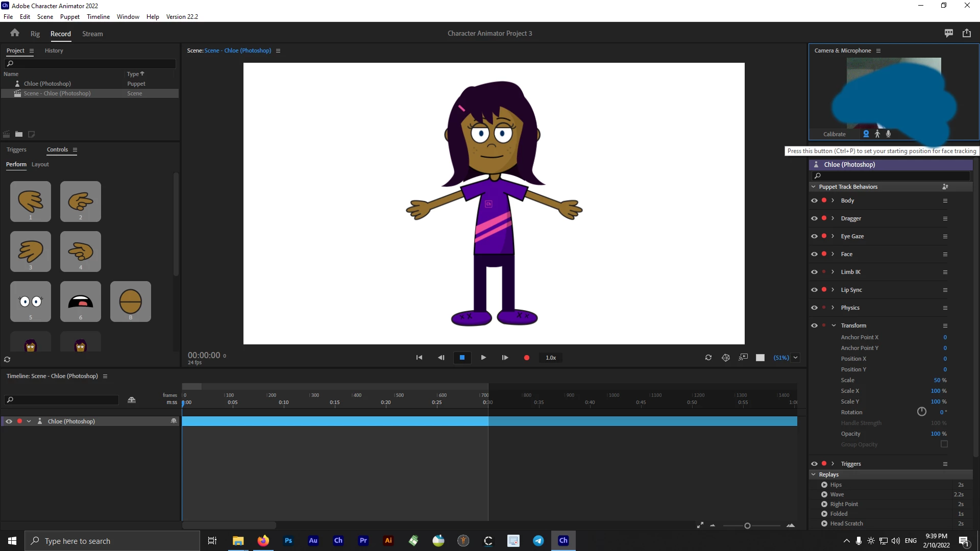Check the Group Opacity checkbox
This screenshot has height=551, width=980.
[944, 444]
